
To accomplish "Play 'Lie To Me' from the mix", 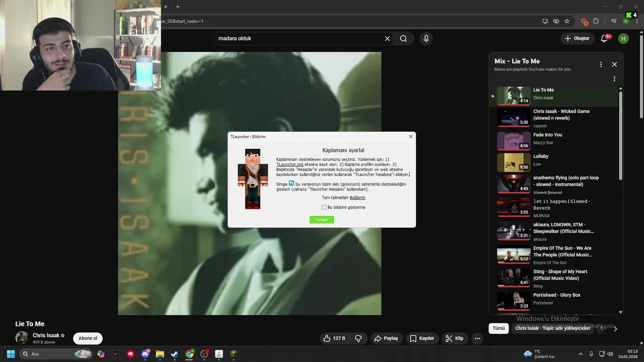I will point(553,96).
